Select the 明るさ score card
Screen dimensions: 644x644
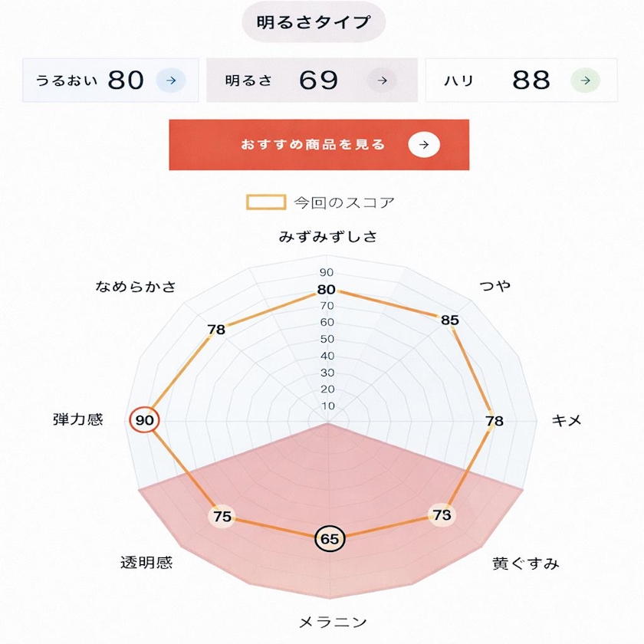[x=312, y=80]
